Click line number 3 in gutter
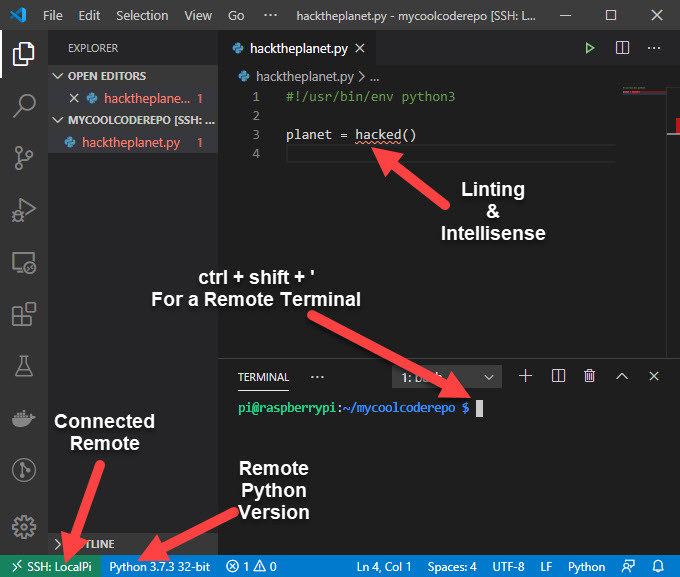680x577 pixels. [x=256, y=135]
